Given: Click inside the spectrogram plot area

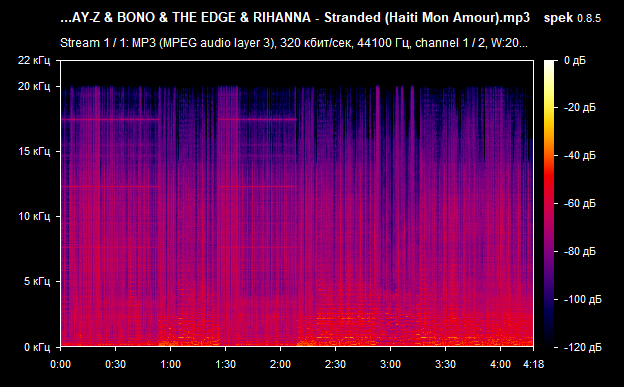Looking at the screenshot, I should point(297,203).
